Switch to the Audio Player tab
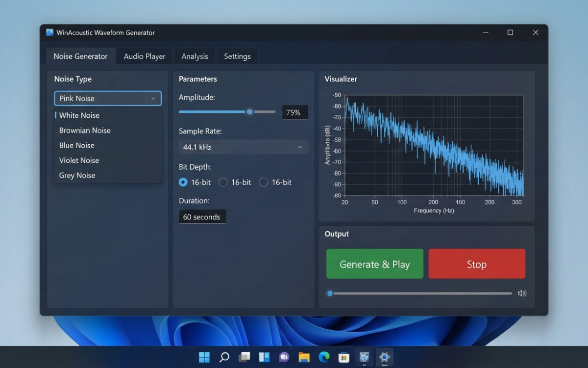 pyautogui.click(x=145, y=56)
